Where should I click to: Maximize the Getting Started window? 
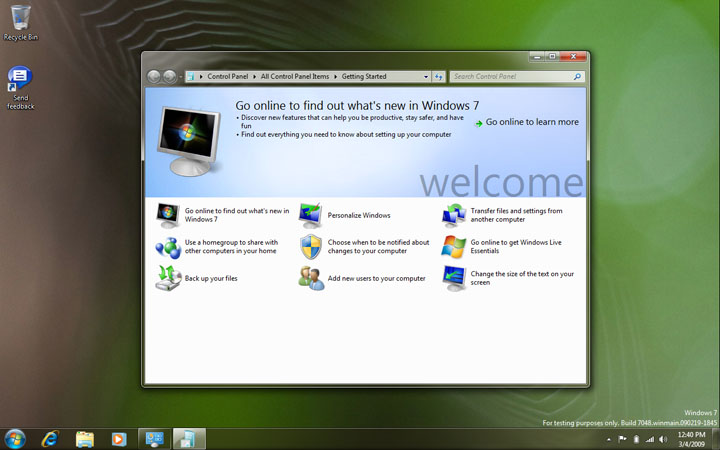pyautogui.click(x=552, y=56)
